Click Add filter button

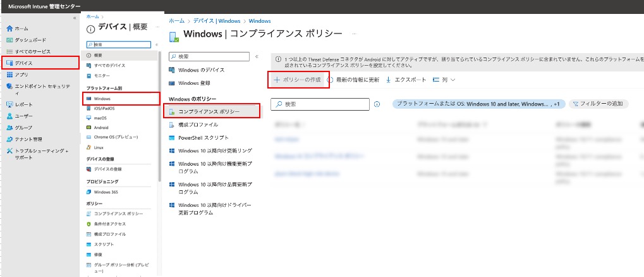598,104
